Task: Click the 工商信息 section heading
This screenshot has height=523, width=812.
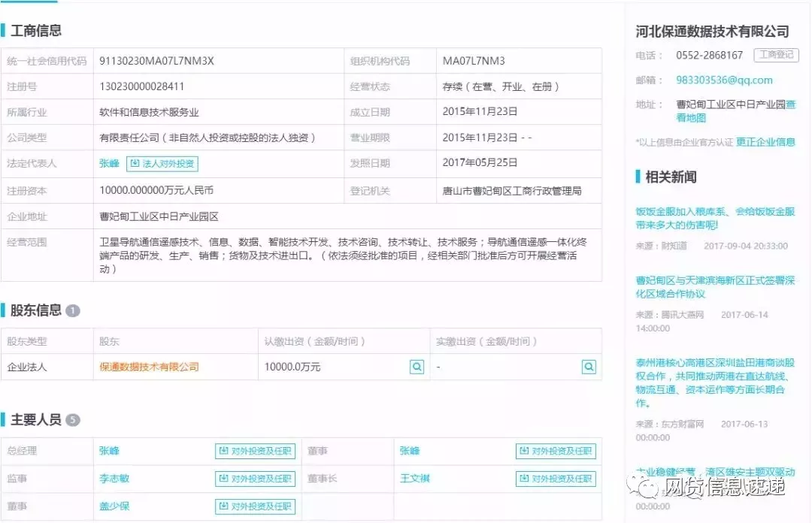Action: coord(36,31)
